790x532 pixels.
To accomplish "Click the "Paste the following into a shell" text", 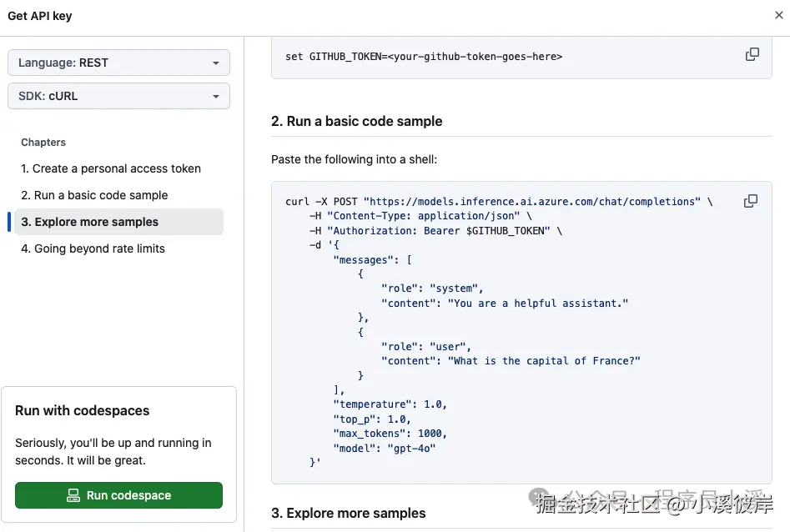I will (354, 159).
